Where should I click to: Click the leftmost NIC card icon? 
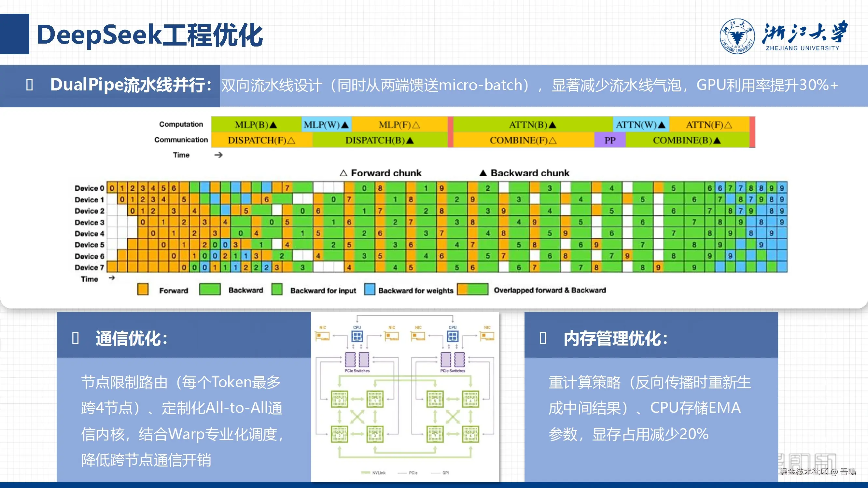coord(322,336)
